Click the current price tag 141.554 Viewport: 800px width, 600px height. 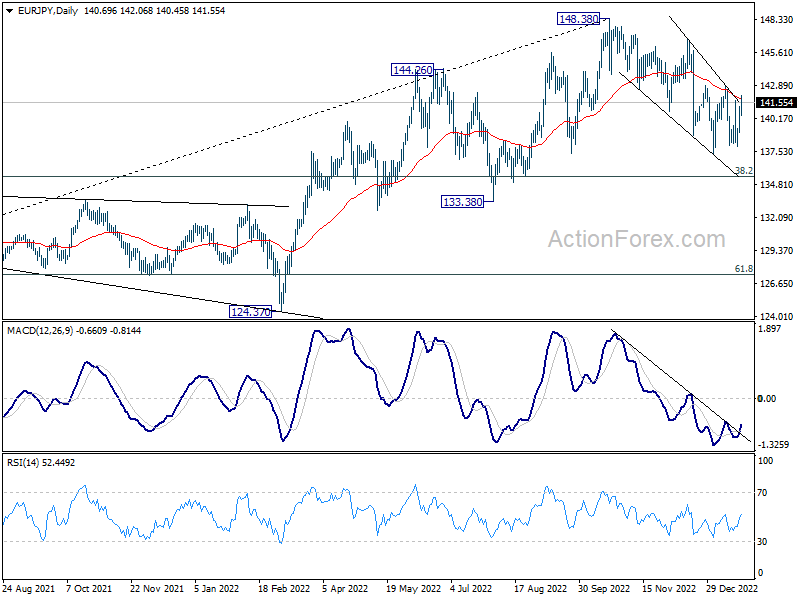coord(776,103)
